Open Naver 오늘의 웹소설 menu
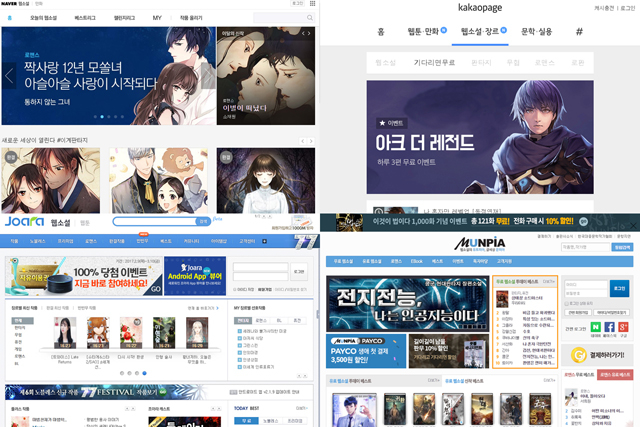 [44, 18]
